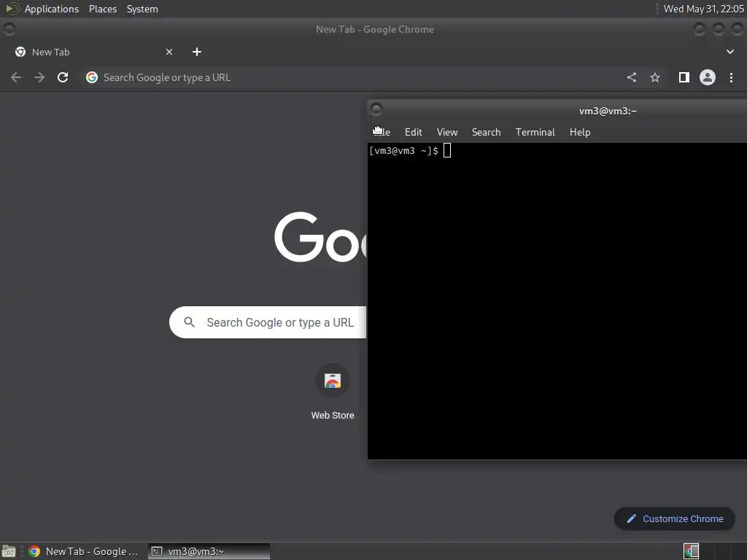The width and height of the screenshot is (747, 560).
Task: Go back with Chrome's back arrow
Action: 16,77
